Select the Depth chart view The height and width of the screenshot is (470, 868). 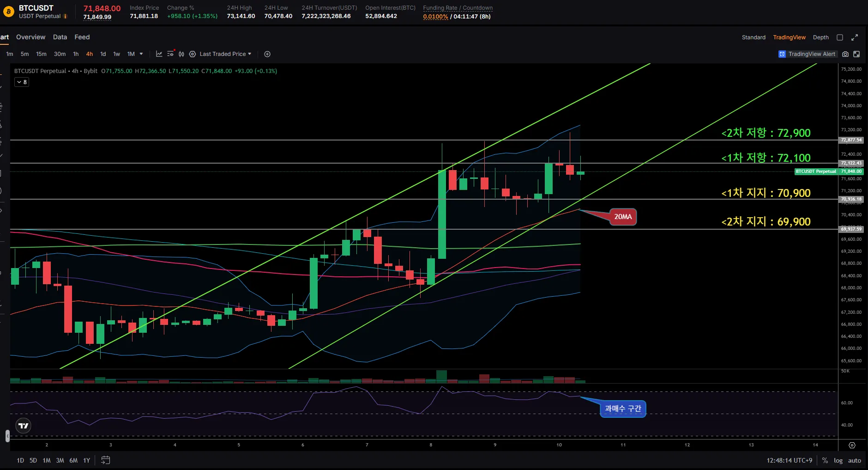pos(820,37)
